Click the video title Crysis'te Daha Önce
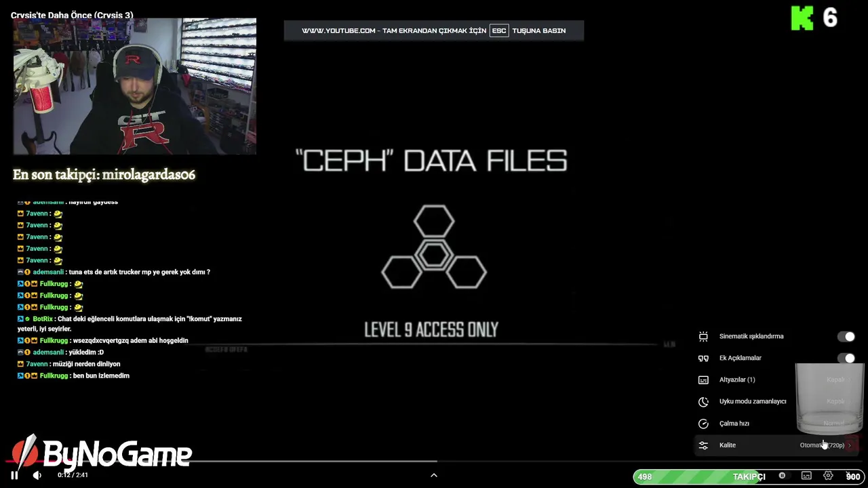The width and height of the screenshot is (868, 488). point(72,15)
